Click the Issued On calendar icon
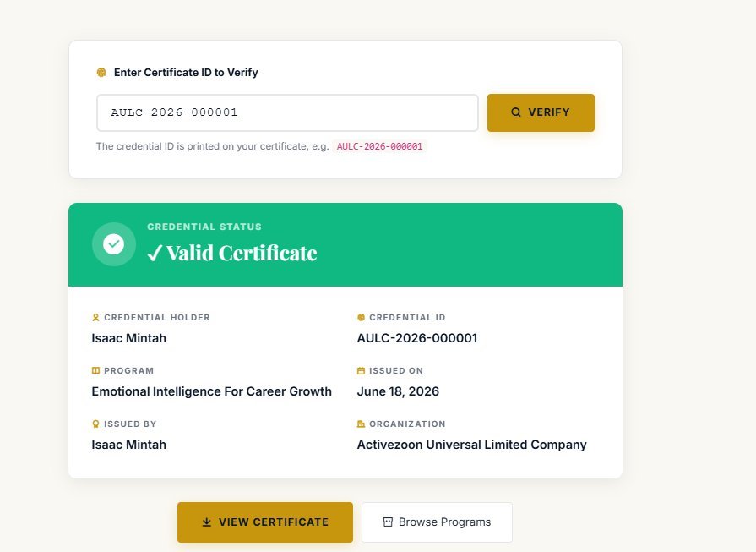Image resolution: width=756 pixels, height=552 pixels. 361,370
